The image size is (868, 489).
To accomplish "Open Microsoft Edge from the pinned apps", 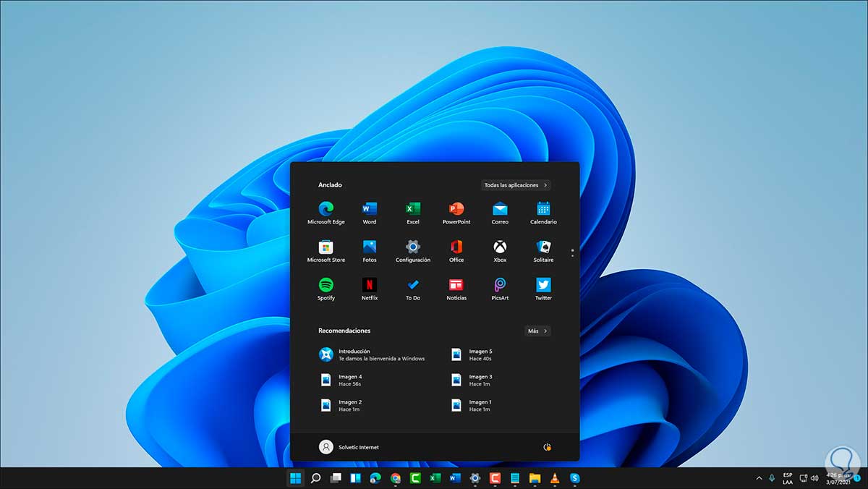I will (x=325, y=213).
